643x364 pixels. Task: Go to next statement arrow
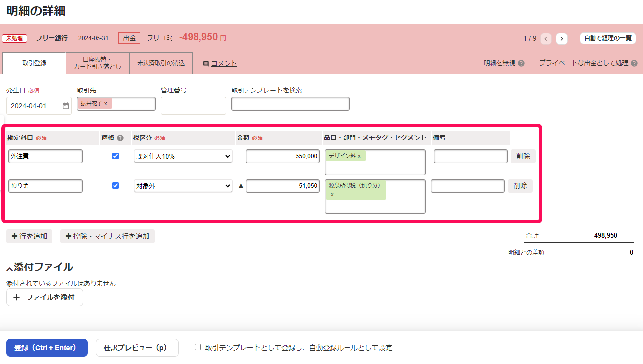click(561, 39)
